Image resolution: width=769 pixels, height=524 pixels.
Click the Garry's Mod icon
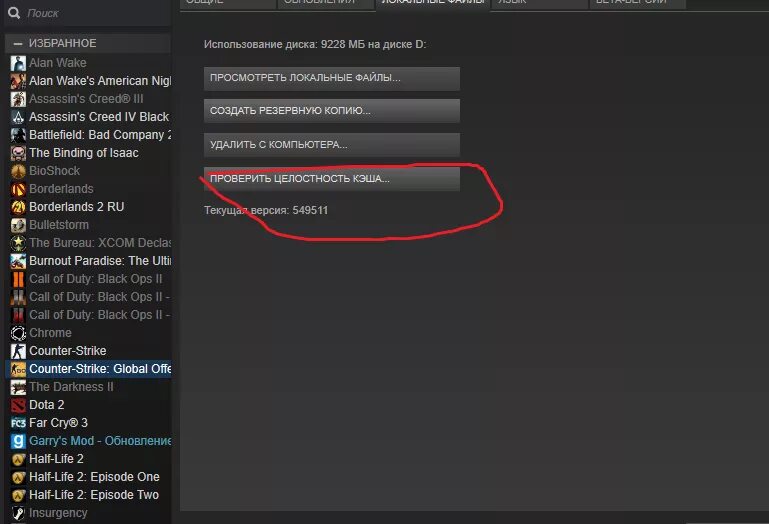18,441
